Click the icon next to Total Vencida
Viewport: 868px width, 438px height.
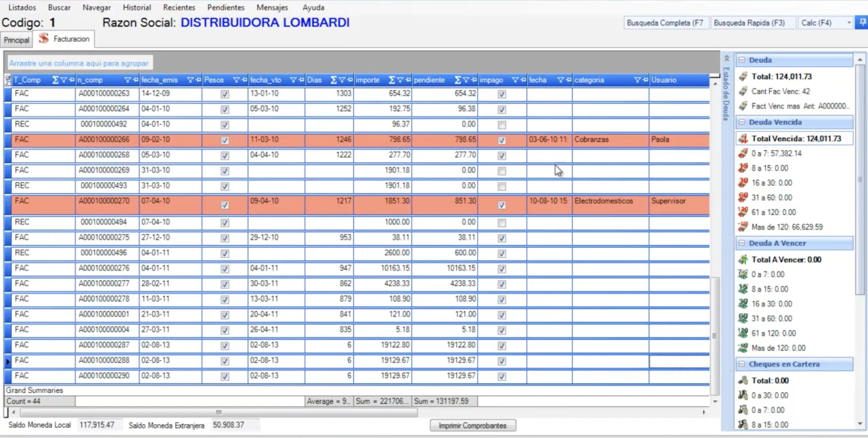pos(743,139)
